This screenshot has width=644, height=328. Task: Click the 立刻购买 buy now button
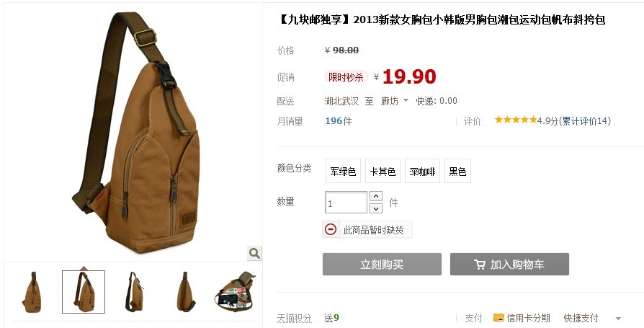tap(382, 265)
